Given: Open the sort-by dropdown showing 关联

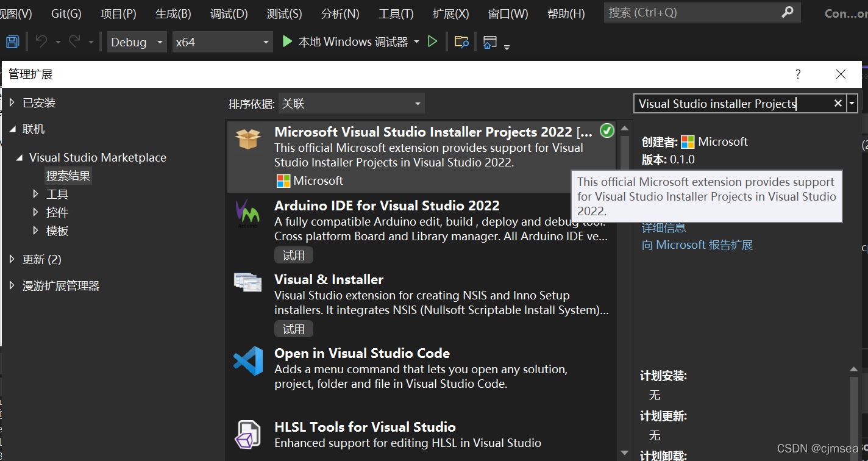Looking at the screenshot, I should pos(351,104).
